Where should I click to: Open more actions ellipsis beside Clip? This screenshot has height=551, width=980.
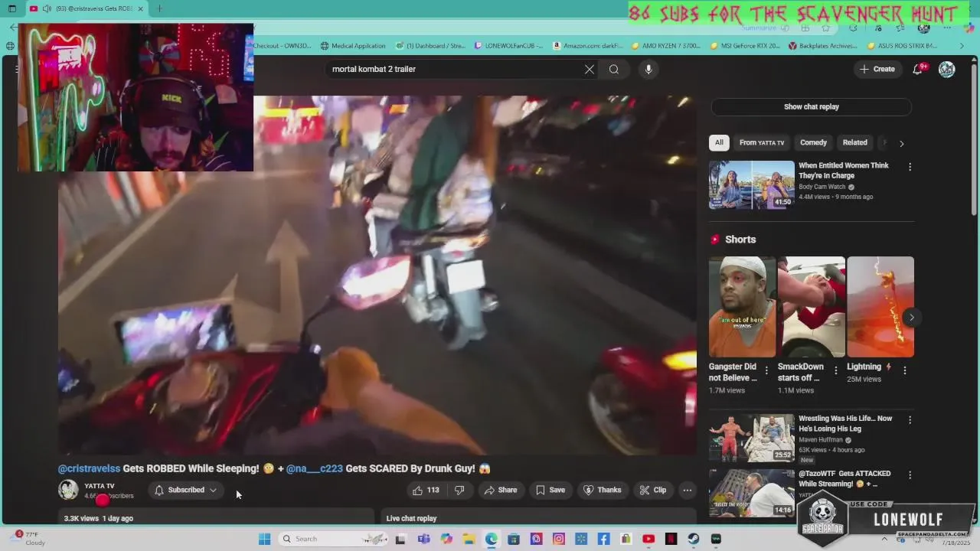[x=688, y=490]
